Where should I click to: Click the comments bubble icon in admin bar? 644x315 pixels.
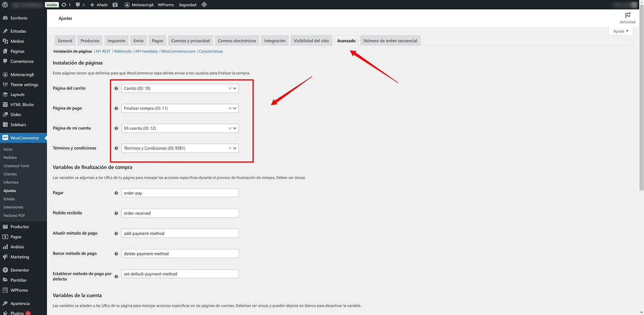(x=77, y=5)
